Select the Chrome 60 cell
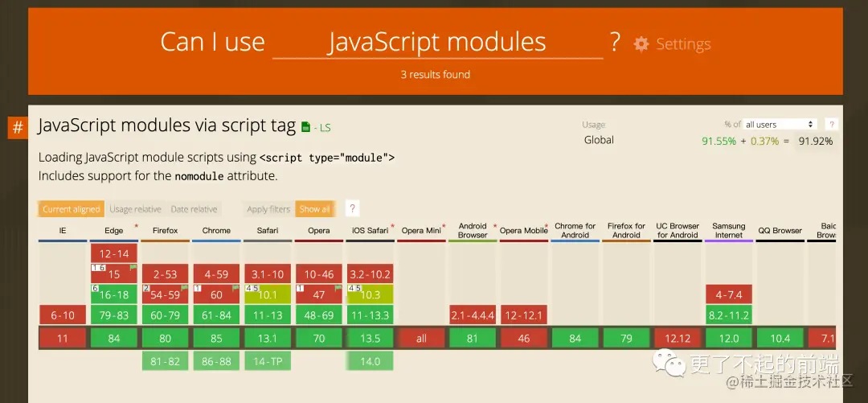This screenshot has width=868, height=403. (216, 294)
